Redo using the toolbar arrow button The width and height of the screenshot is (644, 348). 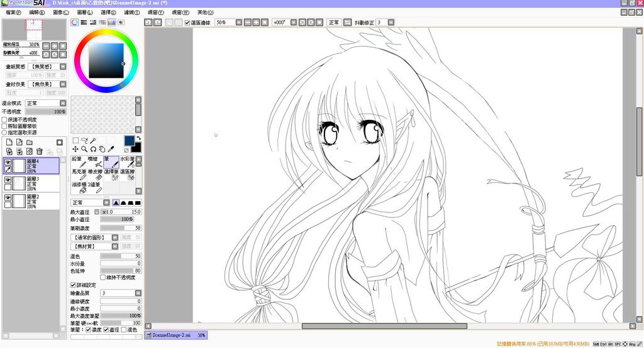(157, 23)
